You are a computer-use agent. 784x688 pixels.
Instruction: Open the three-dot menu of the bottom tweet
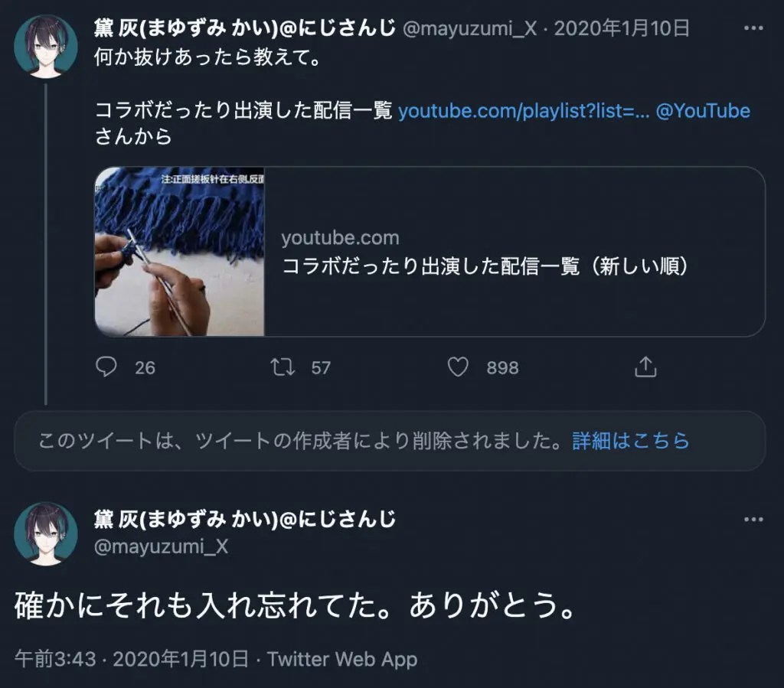tap(753, 520)
